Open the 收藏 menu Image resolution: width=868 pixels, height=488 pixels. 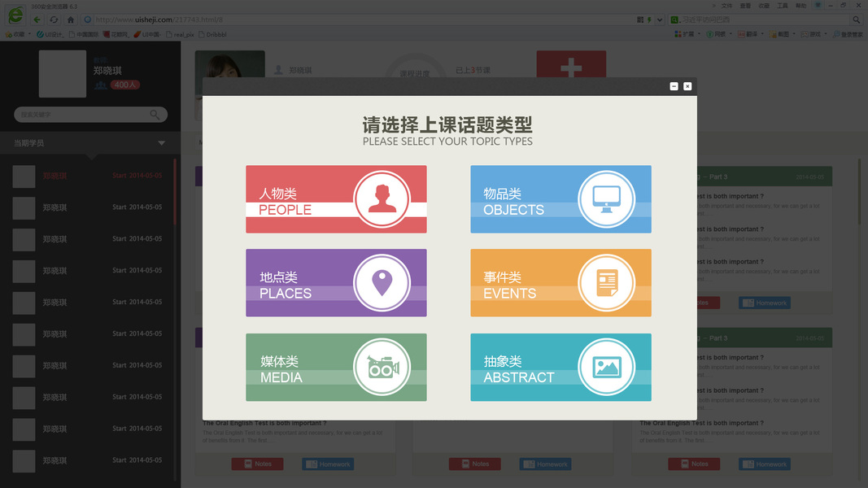tap(764, 6)
